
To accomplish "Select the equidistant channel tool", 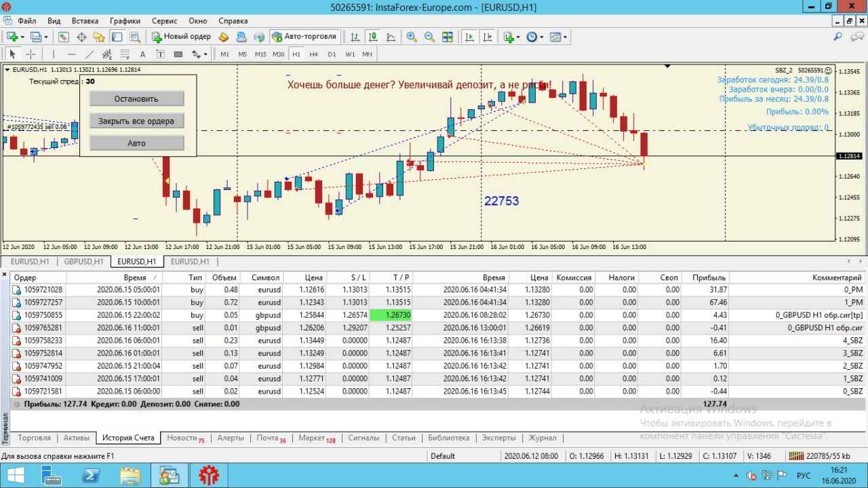I will tap(107, 54).
